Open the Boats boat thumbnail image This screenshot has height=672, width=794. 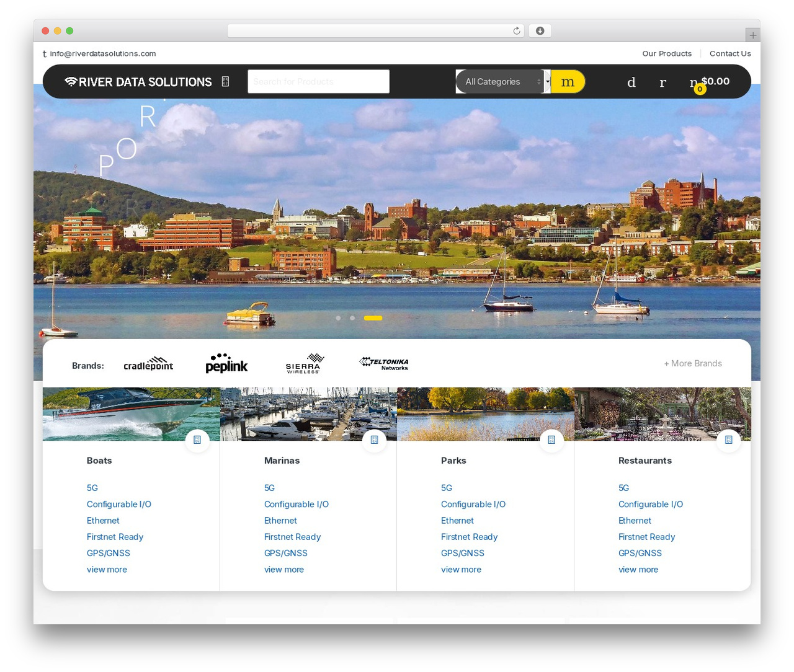click(131, 414)
